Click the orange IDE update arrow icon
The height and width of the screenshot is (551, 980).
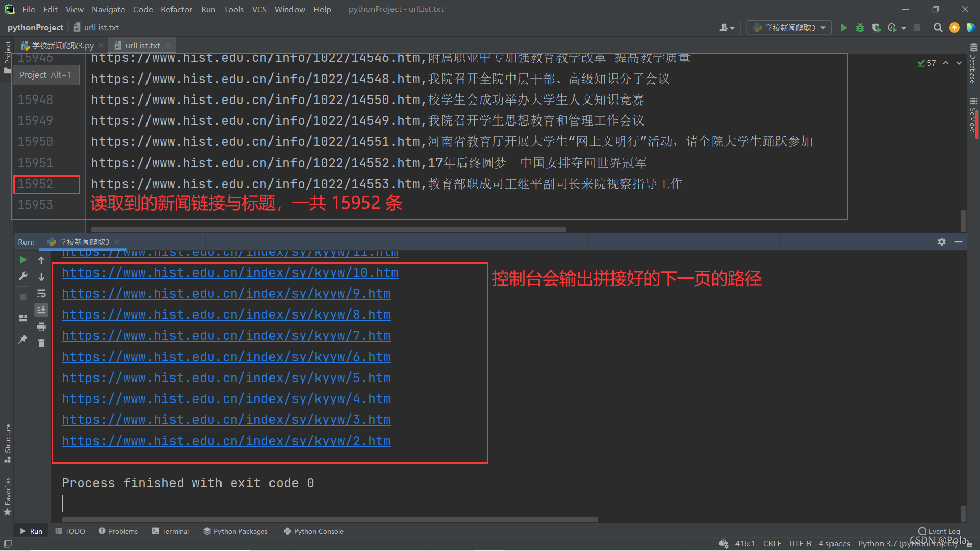tap(954, 28)
